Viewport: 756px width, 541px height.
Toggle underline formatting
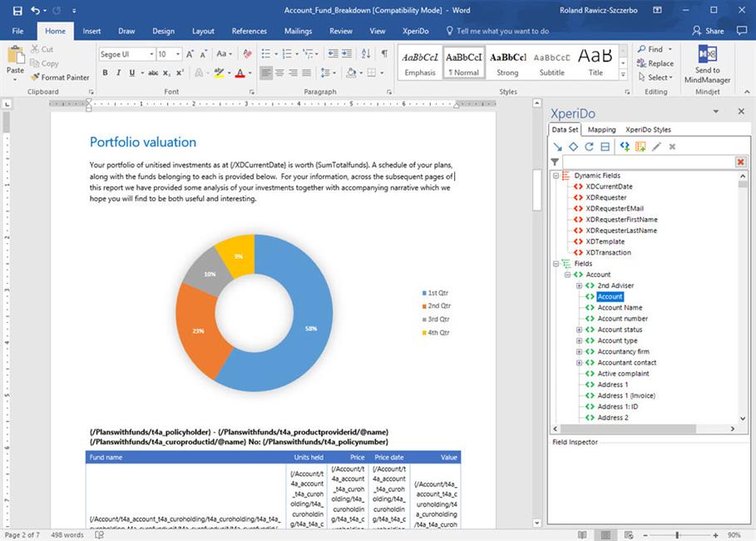[131, 73]
